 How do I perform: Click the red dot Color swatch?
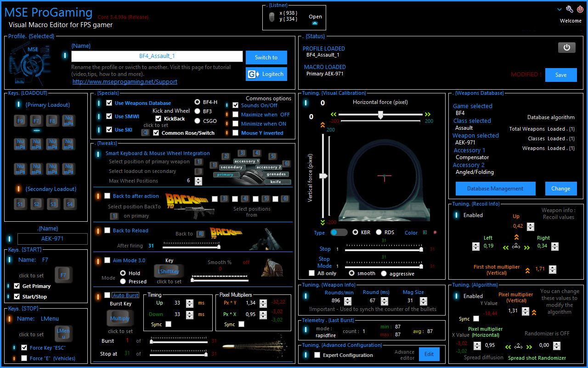pyautogui.click(x=435, y=232)
